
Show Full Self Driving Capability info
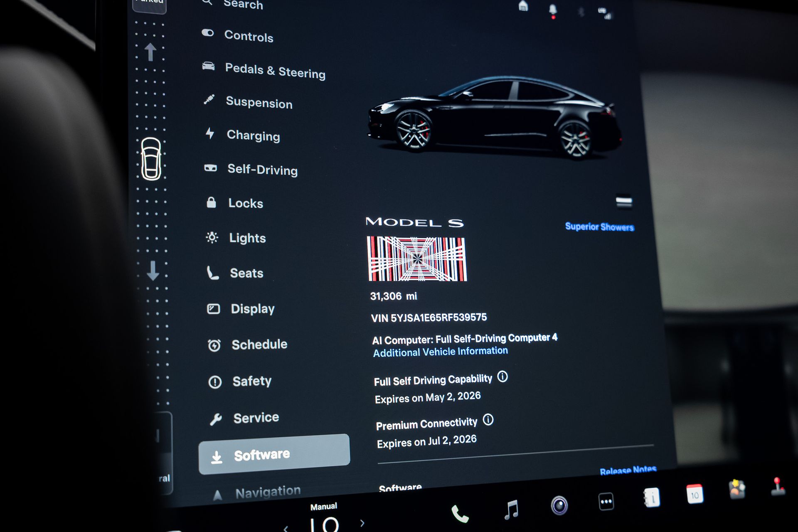502,377
